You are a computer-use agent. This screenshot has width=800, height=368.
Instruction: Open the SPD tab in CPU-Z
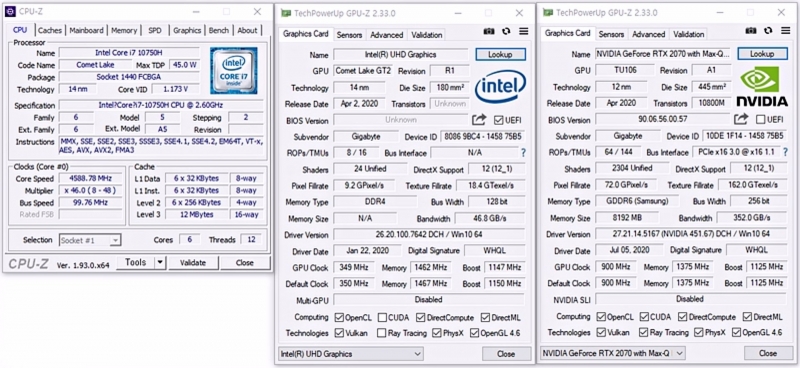(155, 30)
